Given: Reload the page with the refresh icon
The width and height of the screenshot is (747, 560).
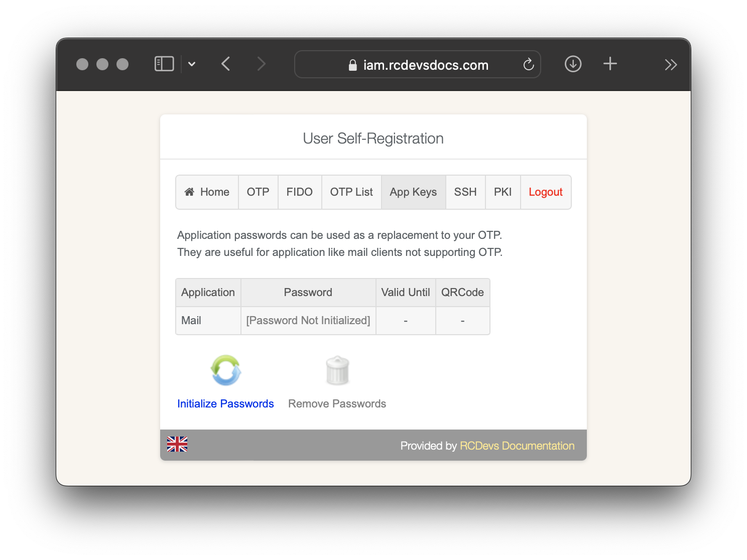Looking at the screenshot, I should 528,64.
